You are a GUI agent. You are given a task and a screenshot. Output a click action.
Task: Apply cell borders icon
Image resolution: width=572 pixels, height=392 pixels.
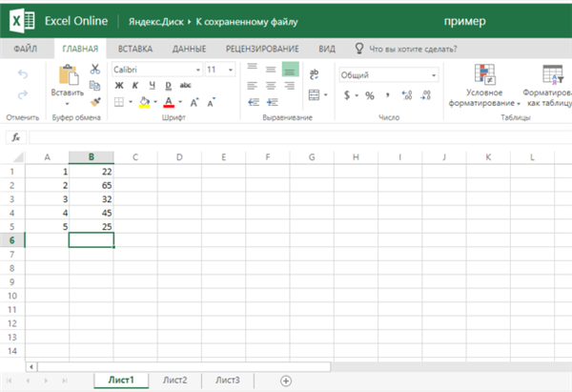[119, 102]
